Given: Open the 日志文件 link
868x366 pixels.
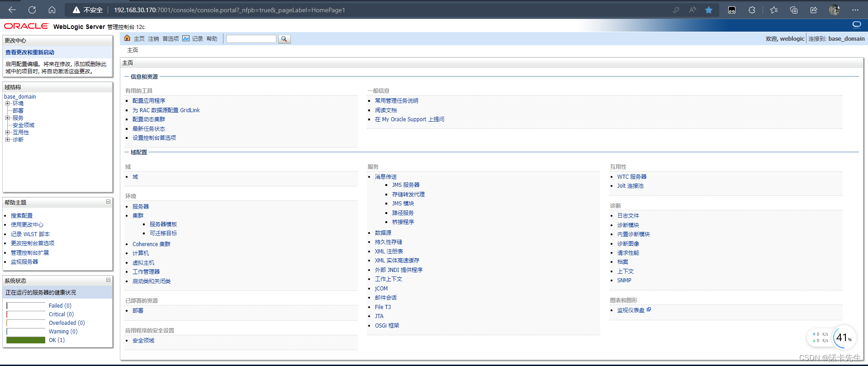Looking at the screenshot, I should click(628, 216).
